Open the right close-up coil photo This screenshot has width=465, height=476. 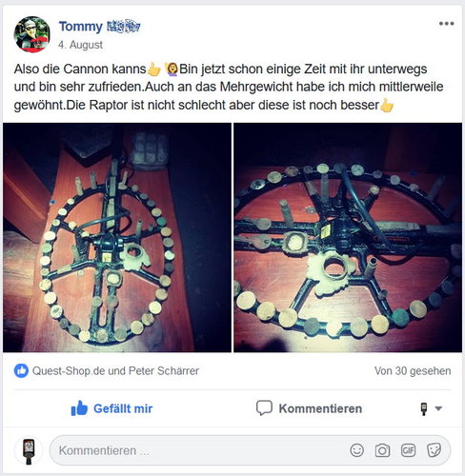click(x=348, y=237)
